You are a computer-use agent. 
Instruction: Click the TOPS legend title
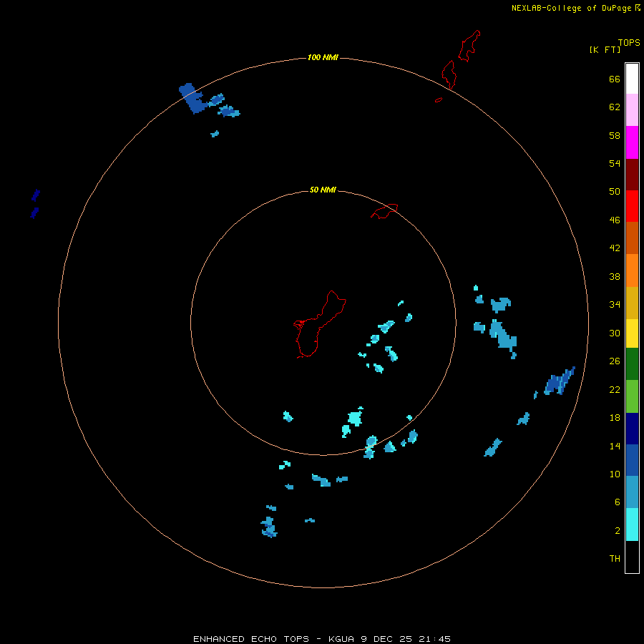click(x=629, y=42)
